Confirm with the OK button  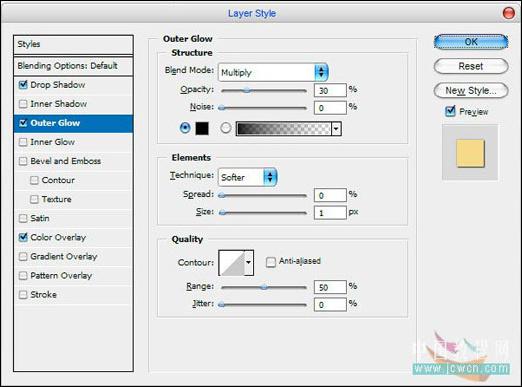471,42
